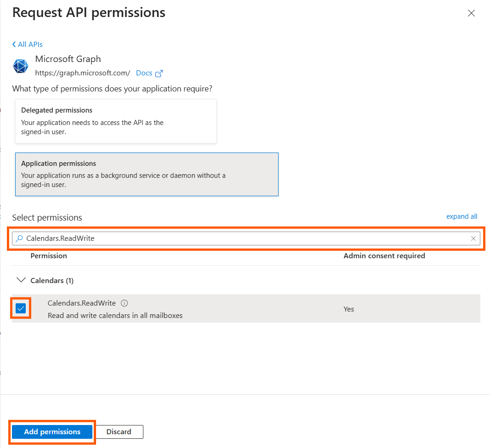Image resolution: width=490 pixels, height=448 pixels.
Task: Show info for Calendars.ReadWrite permission
Action: (x=124, y=303)
